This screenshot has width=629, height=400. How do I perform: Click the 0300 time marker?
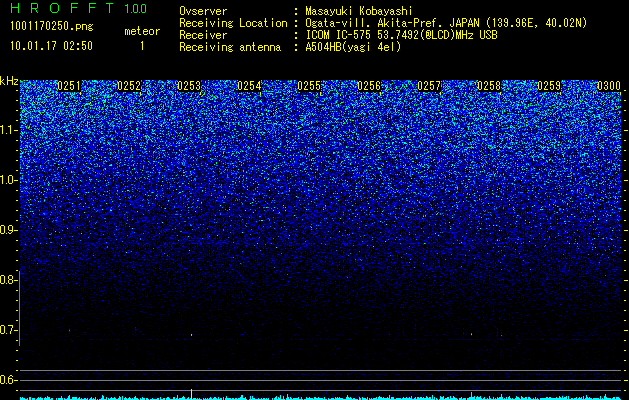[609, 86]
